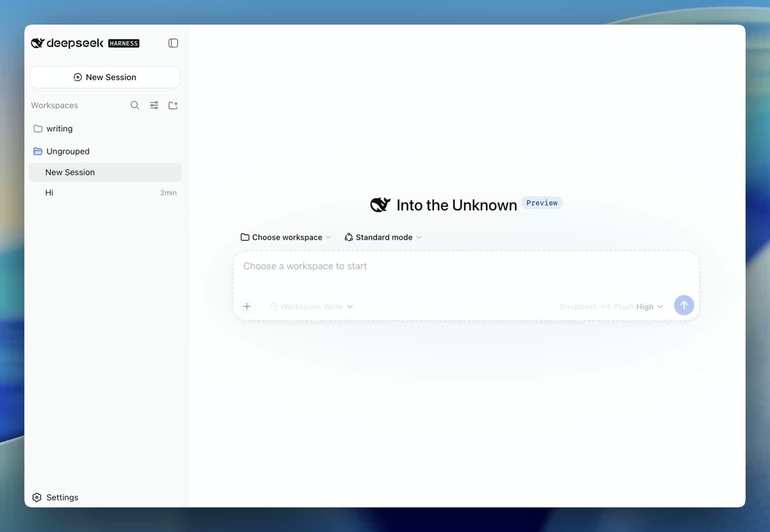The image size is (770, 532).
Task: Open the Standard mode dropdown
Action: [383, 237]
